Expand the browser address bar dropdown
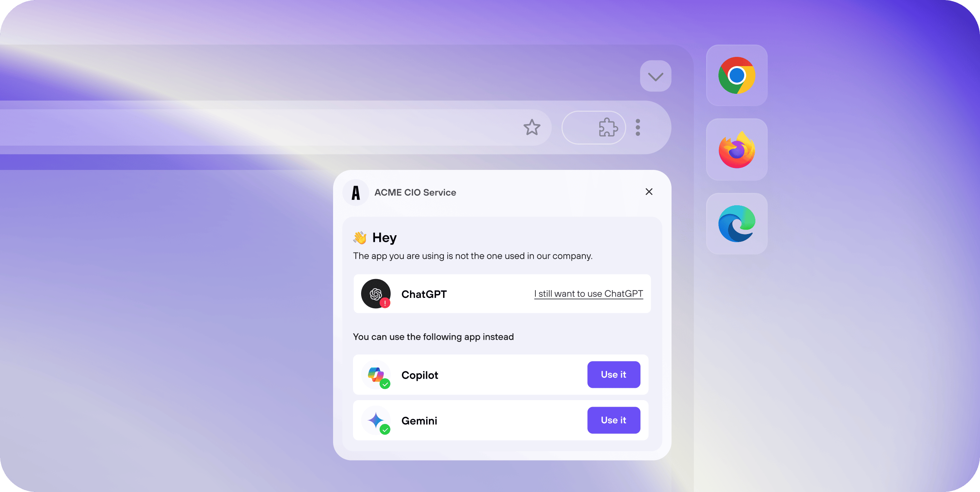This screenshot has width=980, height=492. (655, 77)
